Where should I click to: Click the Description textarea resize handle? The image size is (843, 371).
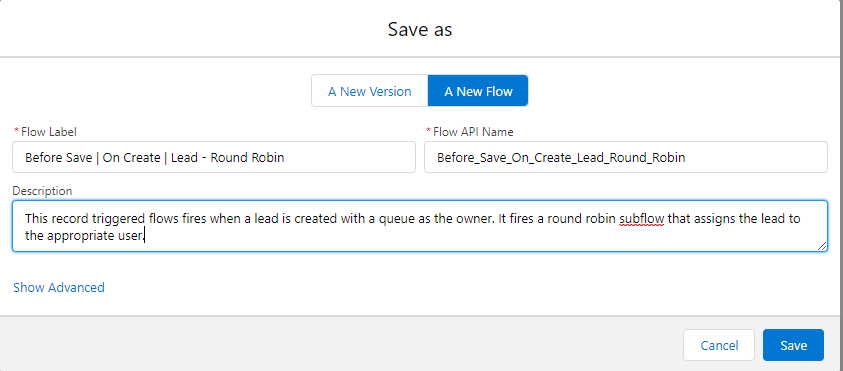pos(822,246)
